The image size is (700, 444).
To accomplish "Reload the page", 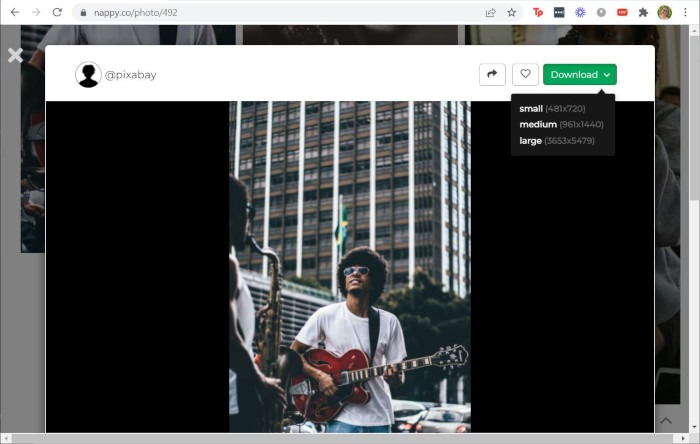I will pos(57,12).
